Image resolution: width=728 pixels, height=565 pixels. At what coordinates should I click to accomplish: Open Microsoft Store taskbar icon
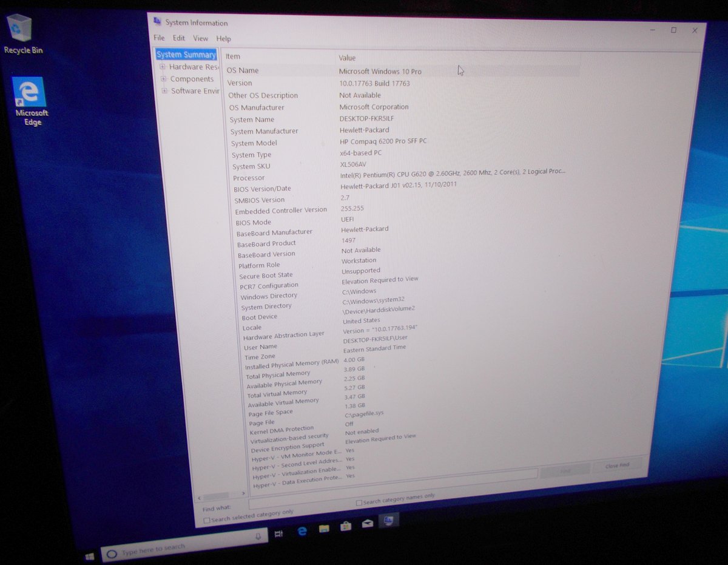point(346,526)
